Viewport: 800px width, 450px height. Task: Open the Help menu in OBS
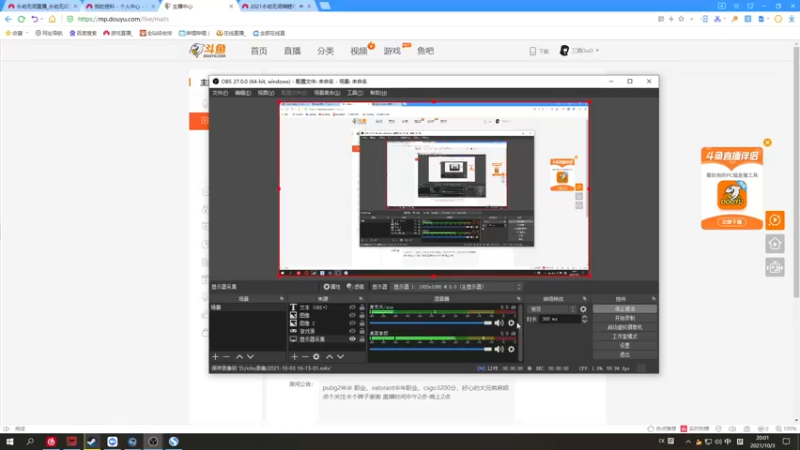(x=378, y=93)
